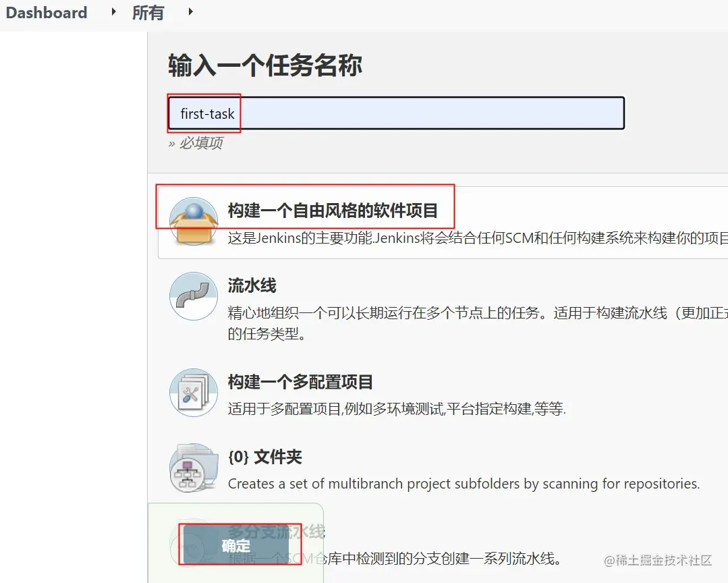The image size is (728, 583).
Task: Click the 必填项 hint text
Action: (x=196, y=143)
